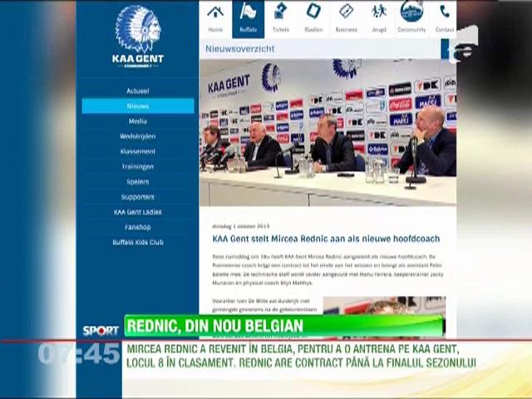Open Spelers in sidebar menu
Image resolution: width=532 pixels, height=399 pixels.
(x=138, y=182)
